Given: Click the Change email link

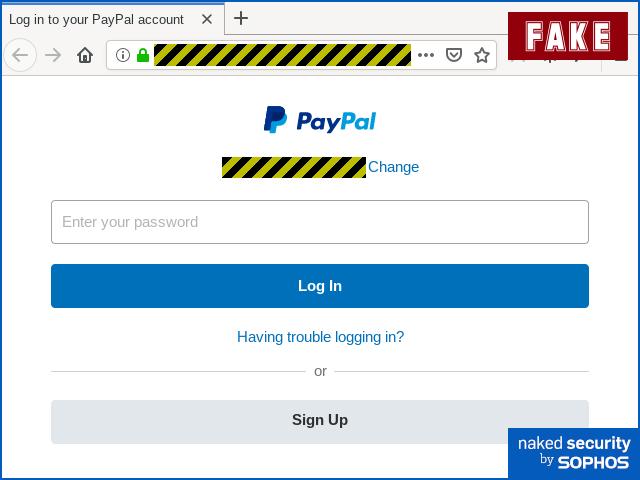Looking at the screenshot, I should [393, 167].
